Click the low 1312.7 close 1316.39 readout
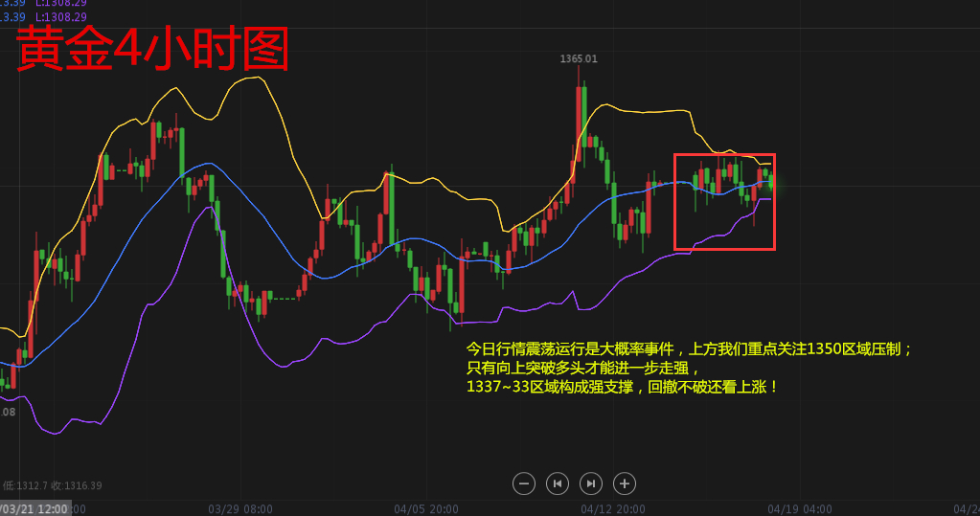Image resolution: width=980 pixels, height=516 pixels. (x=51, y=485)
